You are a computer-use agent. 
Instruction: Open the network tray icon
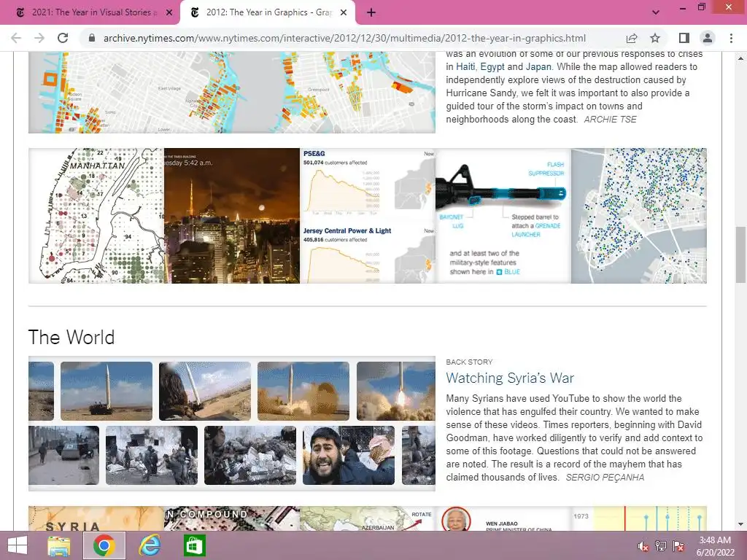(x=661, y=546)
